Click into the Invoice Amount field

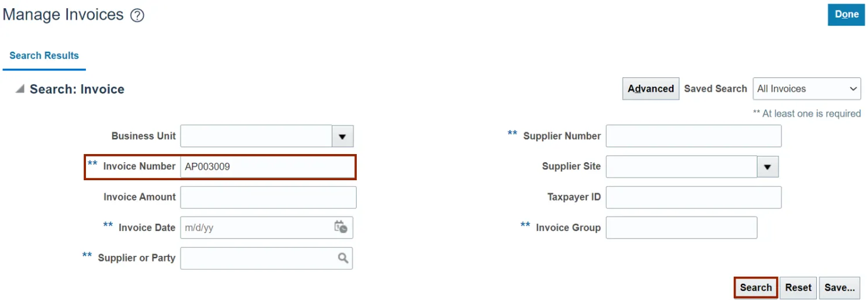pos(268,197)
